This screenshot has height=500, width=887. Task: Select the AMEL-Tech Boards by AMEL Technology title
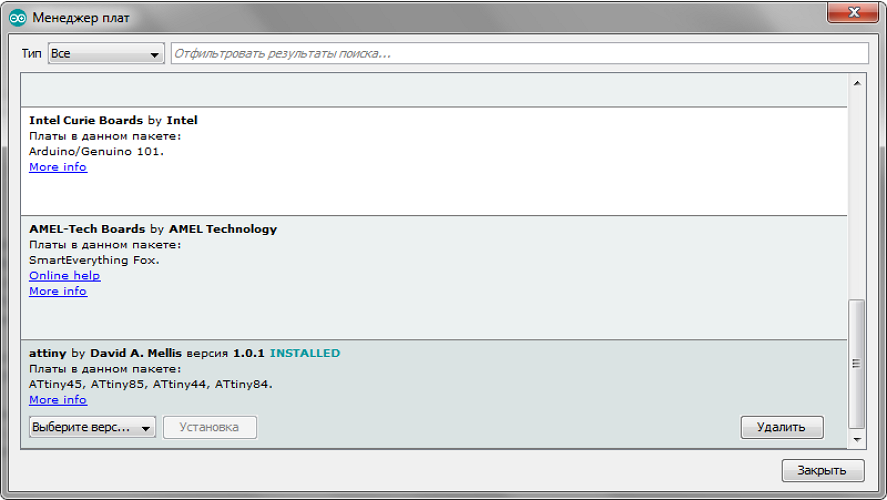[153, 229]
